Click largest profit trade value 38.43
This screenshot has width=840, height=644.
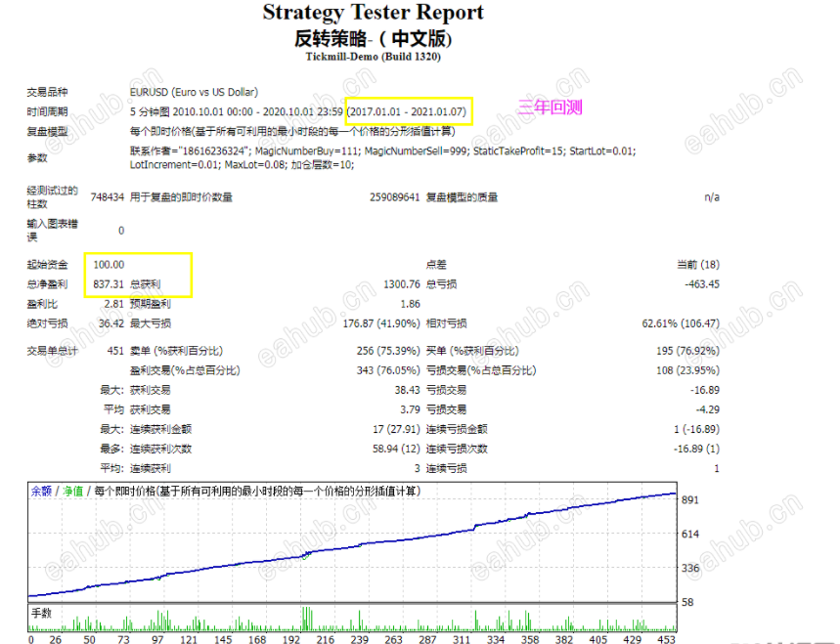407,390
